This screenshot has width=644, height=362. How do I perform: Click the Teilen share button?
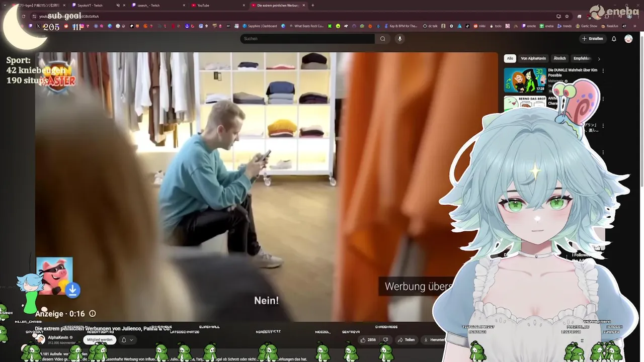pyautogui.click(x=406, y=340)
